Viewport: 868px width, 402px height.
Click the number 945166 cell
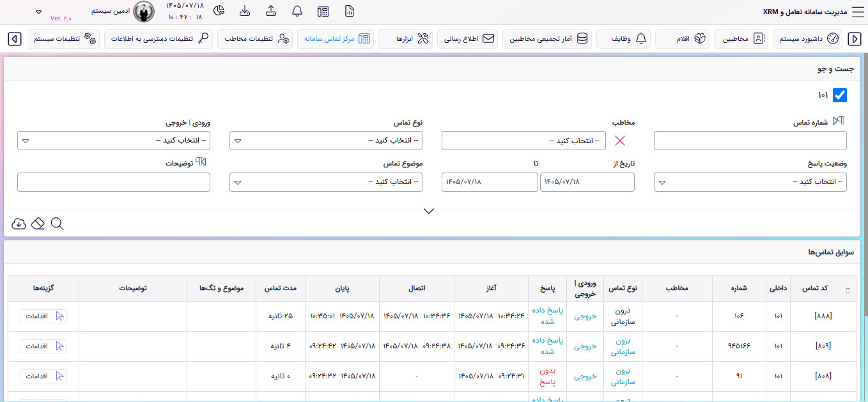point(740,346)
